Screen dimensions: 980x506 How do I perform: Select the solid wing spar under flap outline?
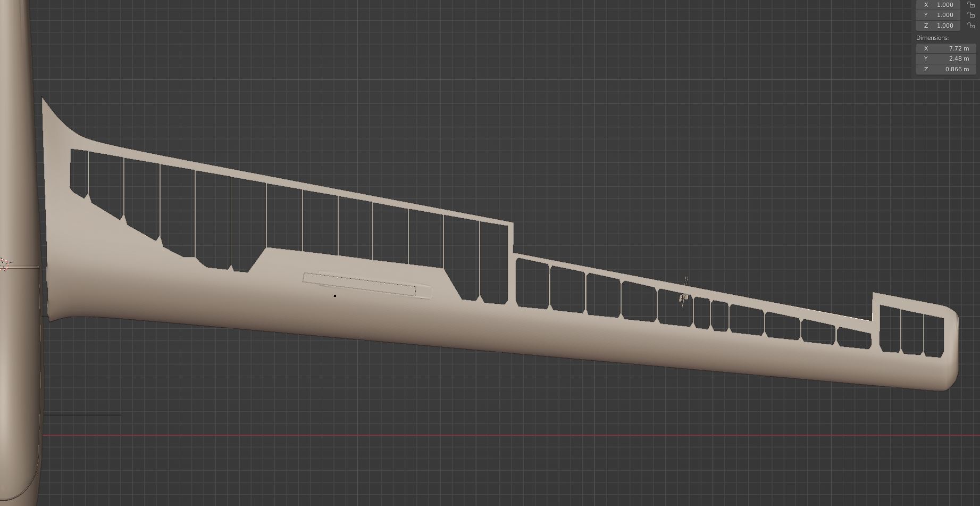tap(372, 319)
